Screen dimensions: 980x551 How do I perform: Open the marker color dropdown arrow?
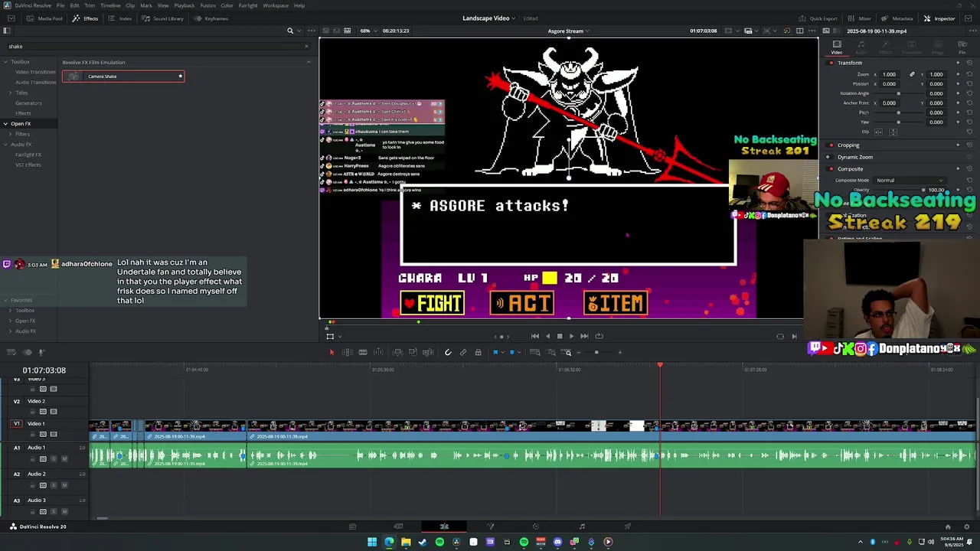[x=518, y=352]
